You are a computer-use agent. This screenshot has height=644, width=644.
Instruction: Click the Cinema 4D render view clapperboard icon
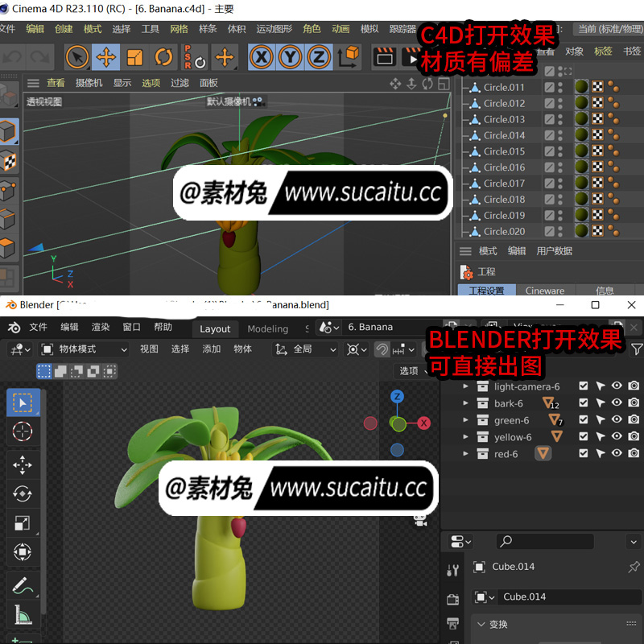pyautogui.click(x=385, y=57)
